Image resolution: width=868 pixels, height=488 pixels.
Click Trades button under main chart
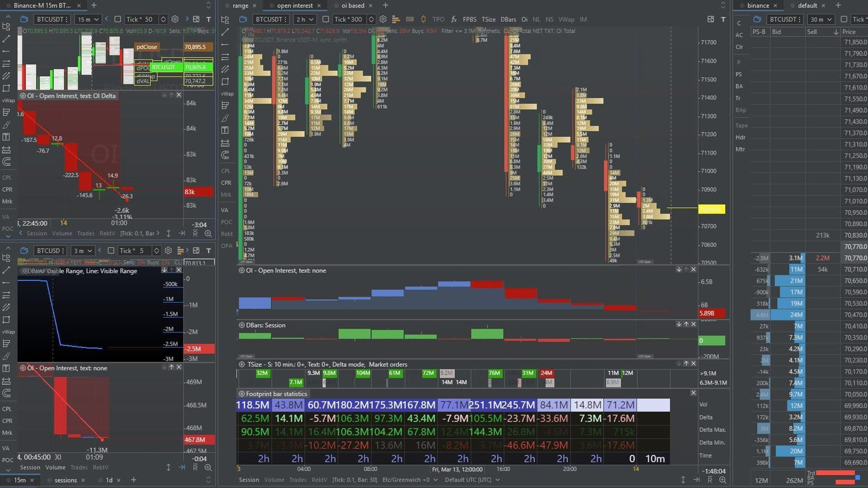pos(298,480)
